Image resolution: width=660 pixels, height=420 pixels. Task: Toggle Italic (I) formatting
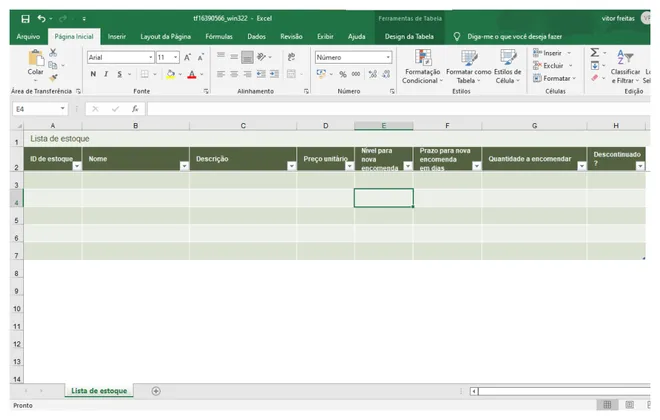(106, 74)
